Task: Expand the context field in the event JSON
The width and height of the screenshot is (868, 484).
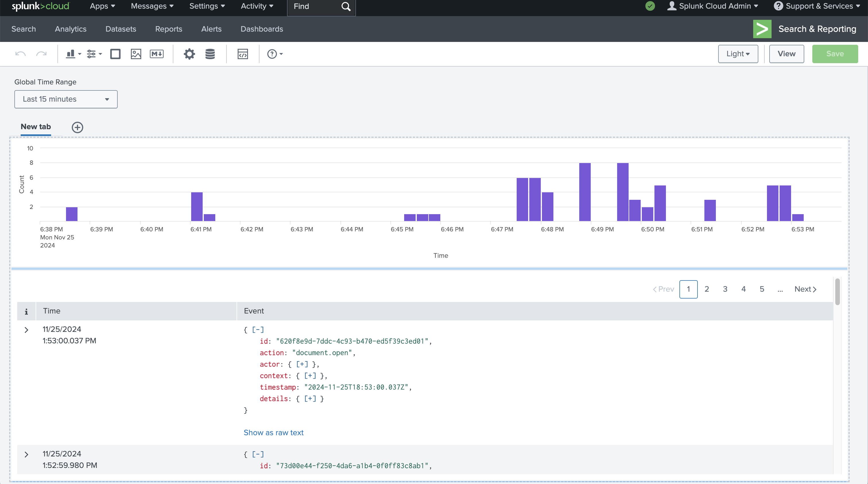Action: pyautogui.click(x=310, y=376)
